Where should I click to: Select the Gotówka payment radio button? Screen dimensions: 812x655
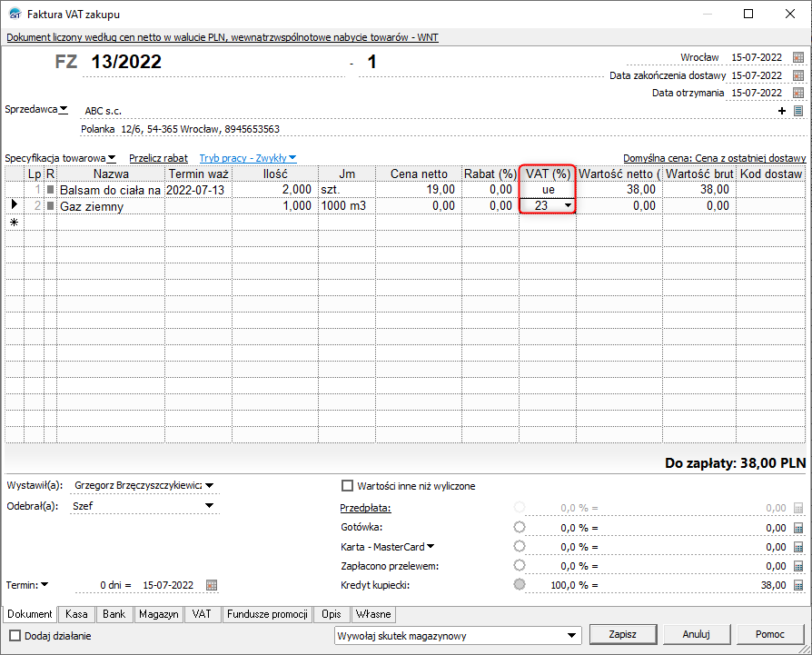pos(520,527)
